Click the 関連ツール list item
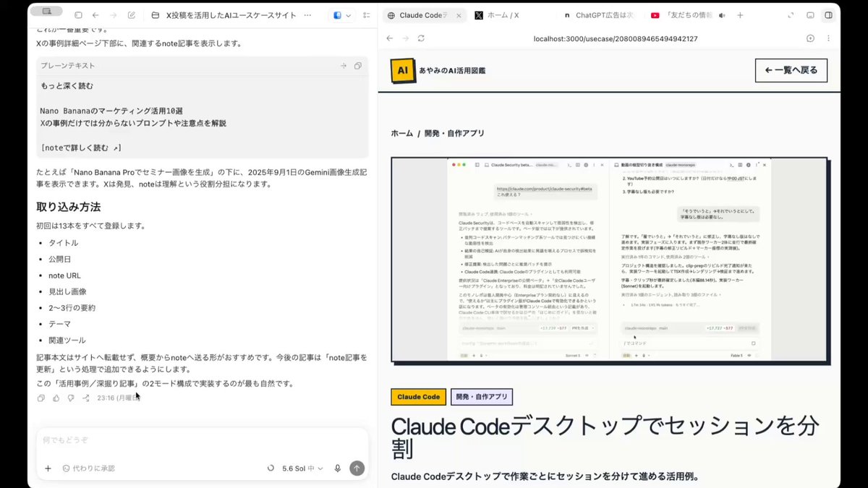 point(67,340)
